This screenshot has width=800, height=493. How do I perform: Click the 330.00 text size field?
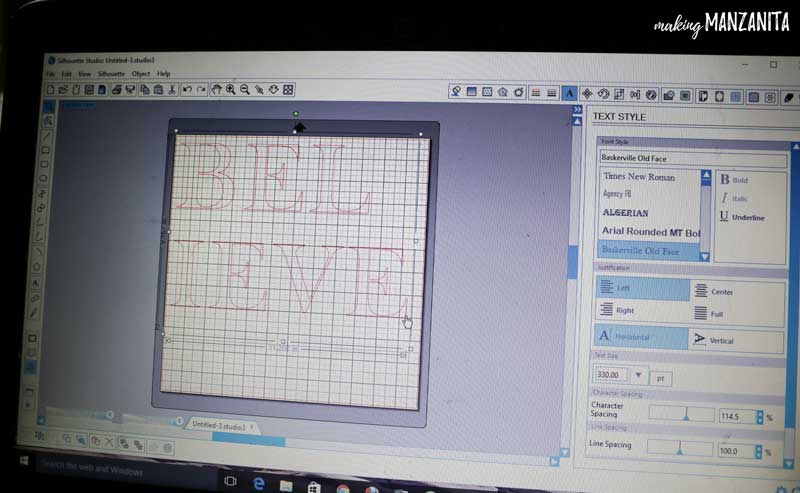(x=612, y=375)
